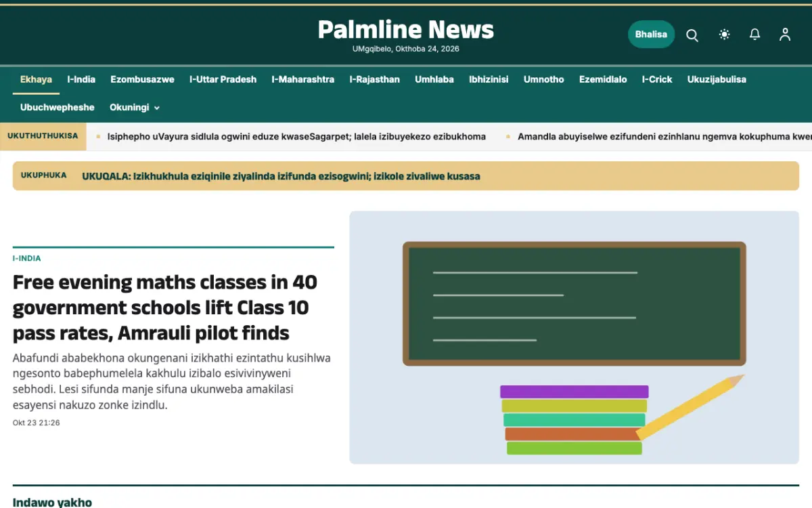Open the Ezombusazwe section
Screen dimensions: 812x508
click(x=142, y=79)
